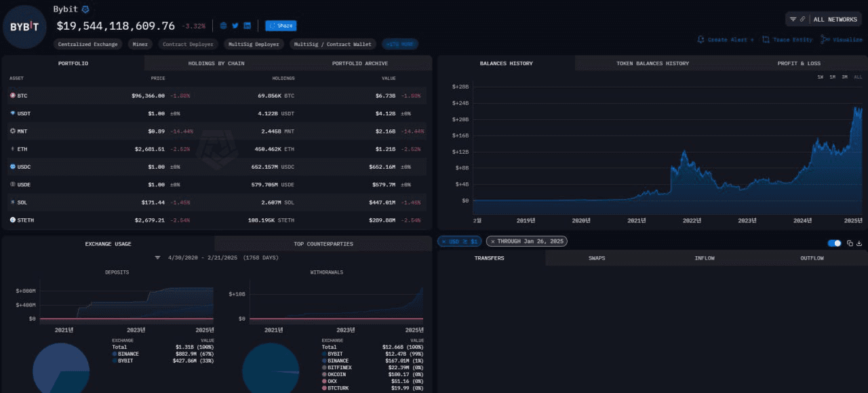The width and height of the screenshot is (868, 393).
Task: Click the BTCTURK row in withdrawals legend
Action: tap(372, 388)
